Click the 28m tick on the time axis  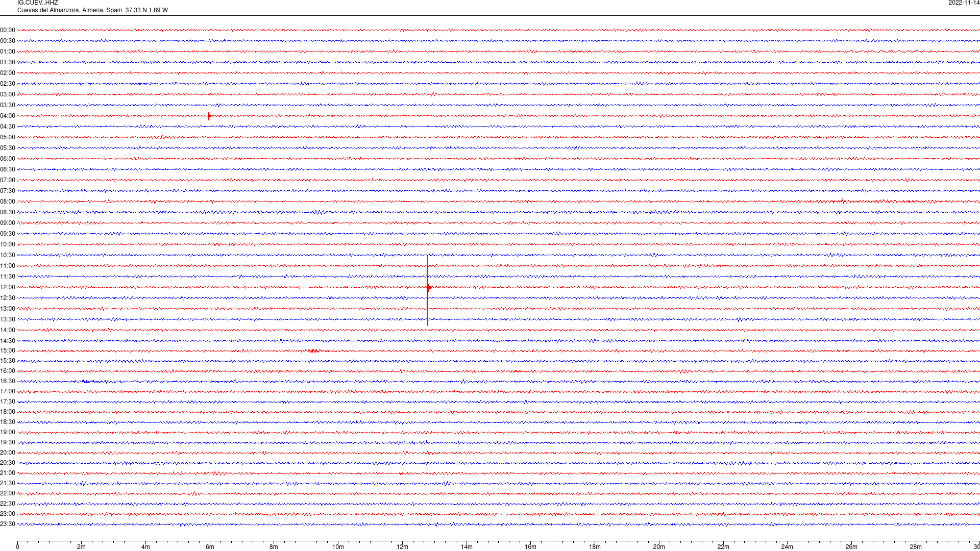tap(916, 547)
